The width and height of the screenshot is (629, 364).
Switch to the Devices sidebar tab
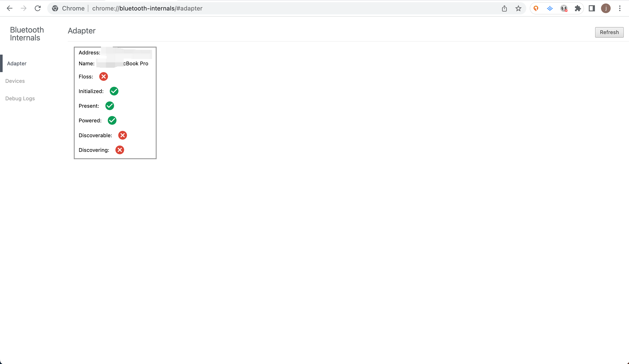(x=15, y=81)
